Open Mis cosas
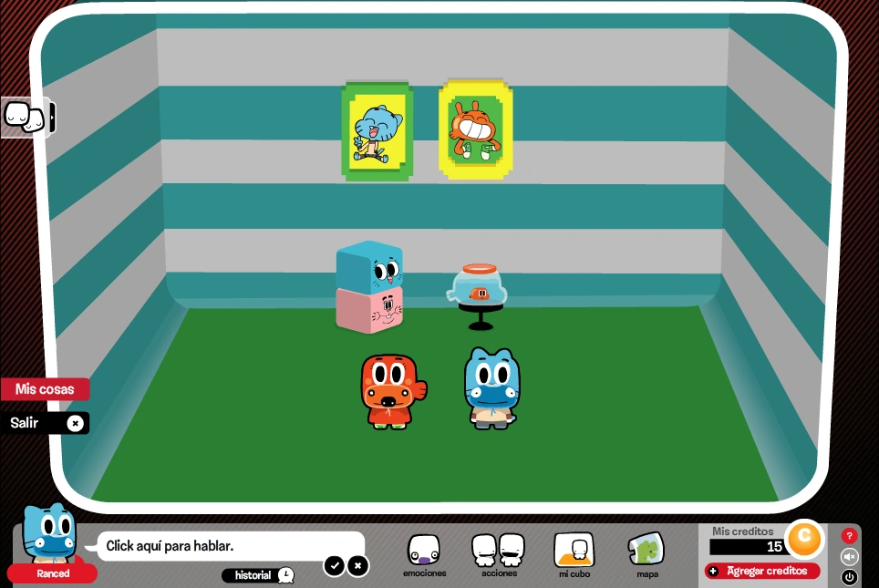 tap(45, 388)
